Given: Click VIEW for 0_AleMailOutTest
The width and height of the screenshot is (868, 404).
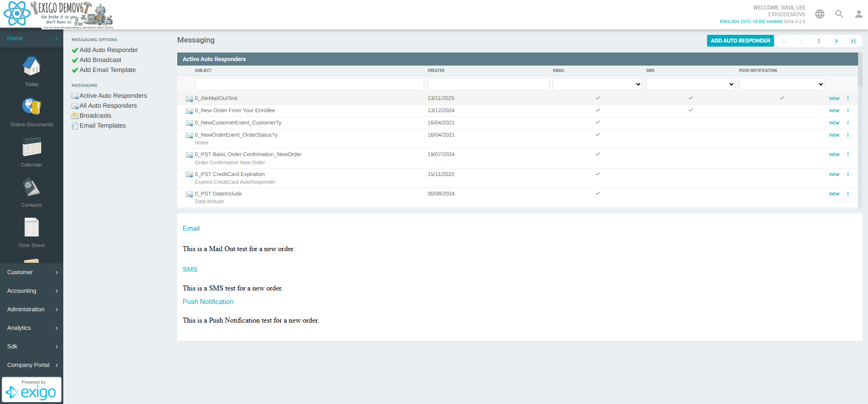Looking at the screenshot, I should pyautogui.click(x=834, y=99).
